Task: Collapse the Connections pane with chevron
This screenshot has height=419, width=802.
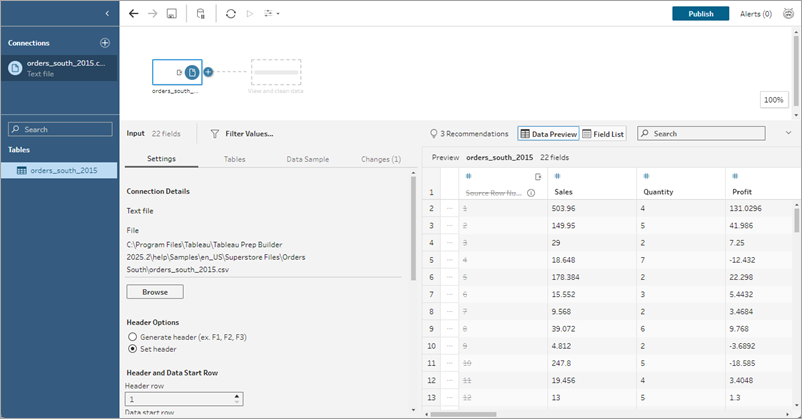Action: tap(107, 14)
